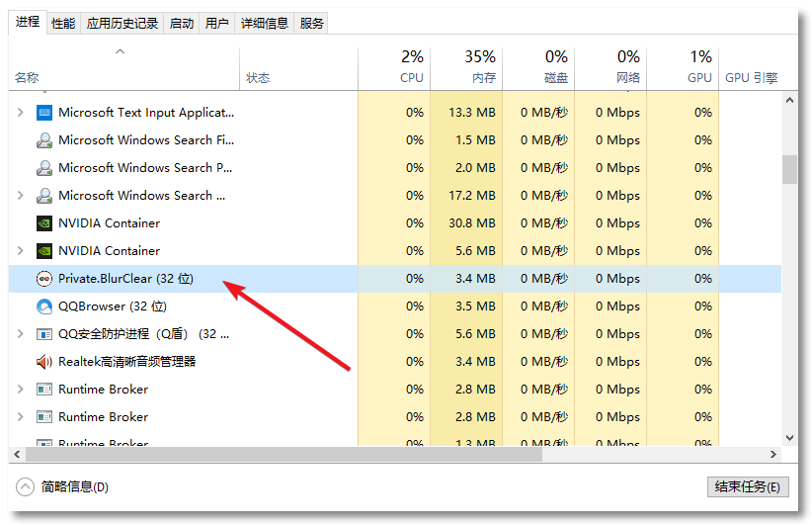Click the horizontal scrollbar left arrow

[17, 455]
